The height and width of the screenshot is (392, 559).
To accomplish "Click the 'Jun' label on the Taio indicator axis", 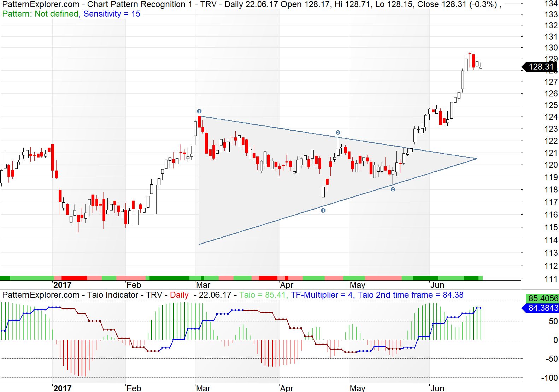I will point(437,388).
